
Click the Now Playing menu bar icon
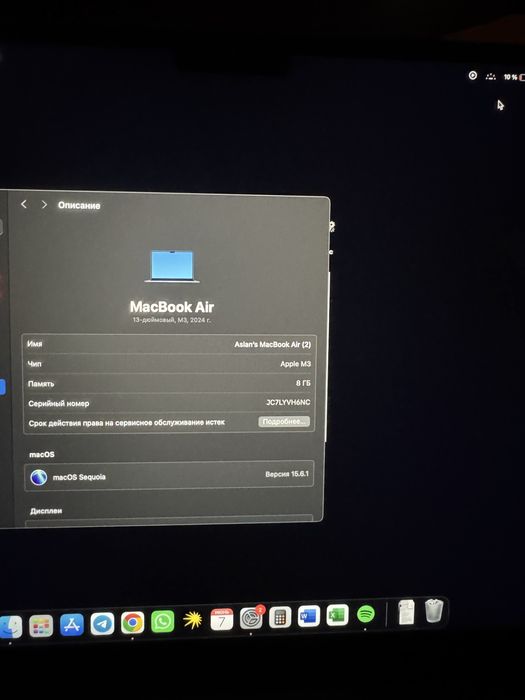point(473,75)
